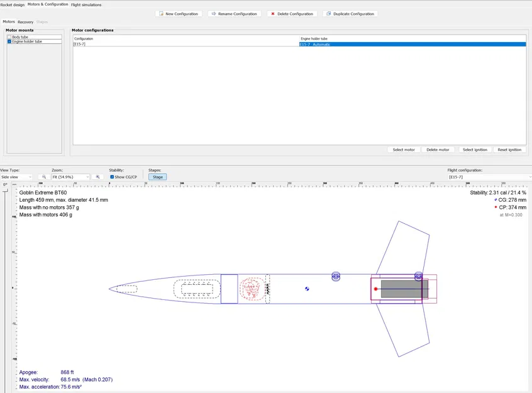Click the Duplicate Configuration copy icon
This screenshot has width=532, height=393.
coord(328,14)
